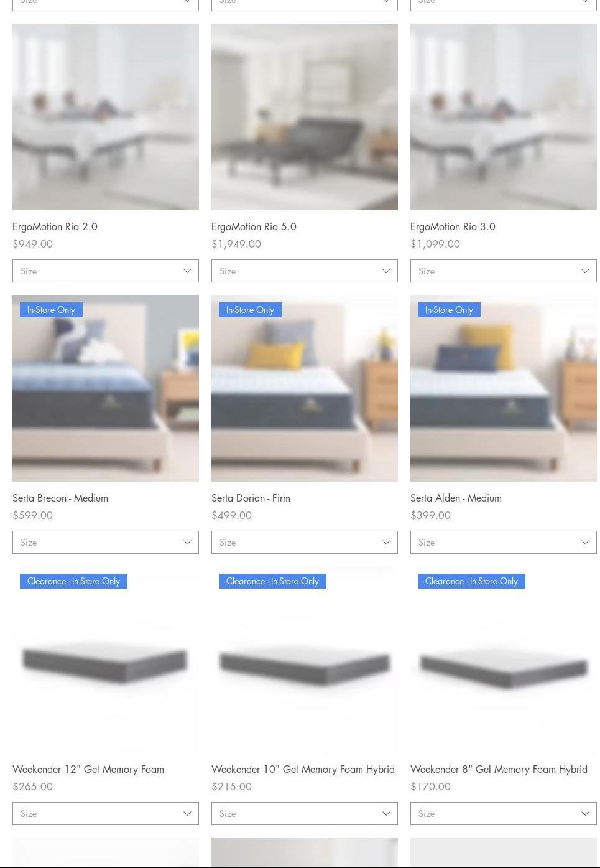
Task: Choose size for Weekender 8" Gel Memory Foam Hybrid
Action: point(504,814)
